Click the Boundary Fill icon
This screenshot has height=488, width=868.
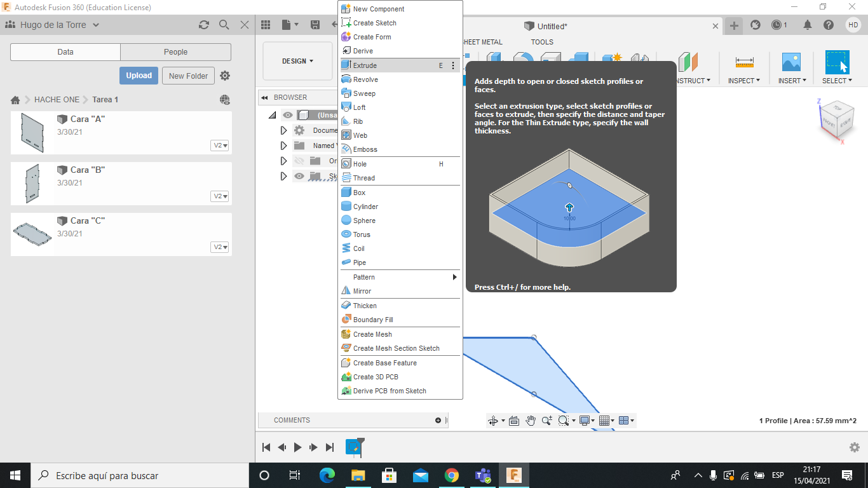[346, 320]
